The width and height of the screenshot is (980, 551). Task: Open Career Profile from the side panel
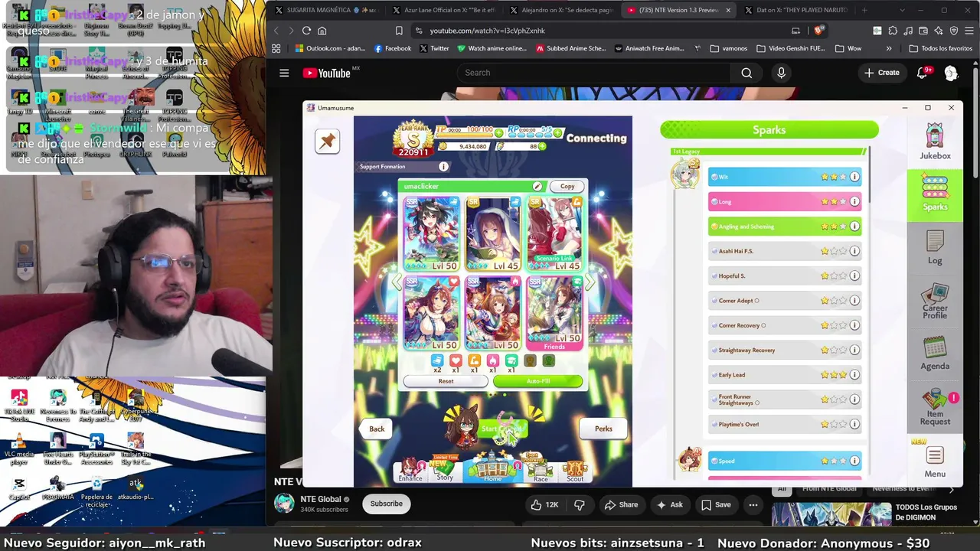(x=935, y=302)
